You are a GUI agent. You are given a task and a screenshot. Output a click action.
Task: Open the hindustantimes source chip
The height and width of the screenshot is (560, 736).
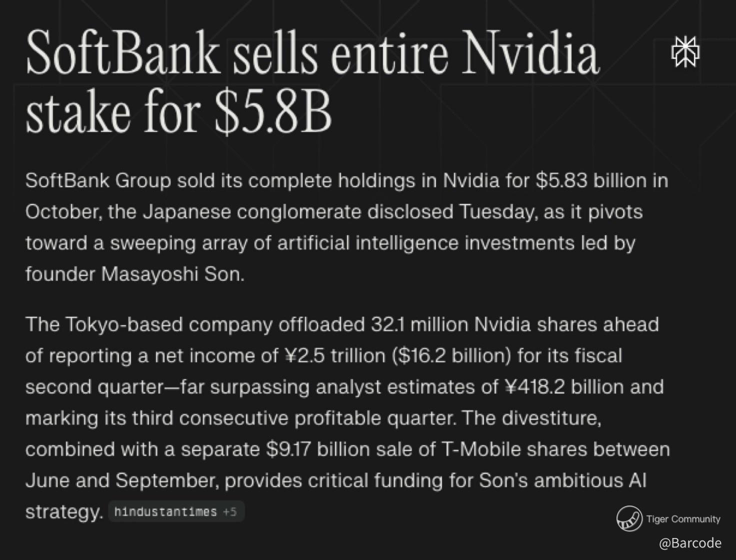(165, 512)
